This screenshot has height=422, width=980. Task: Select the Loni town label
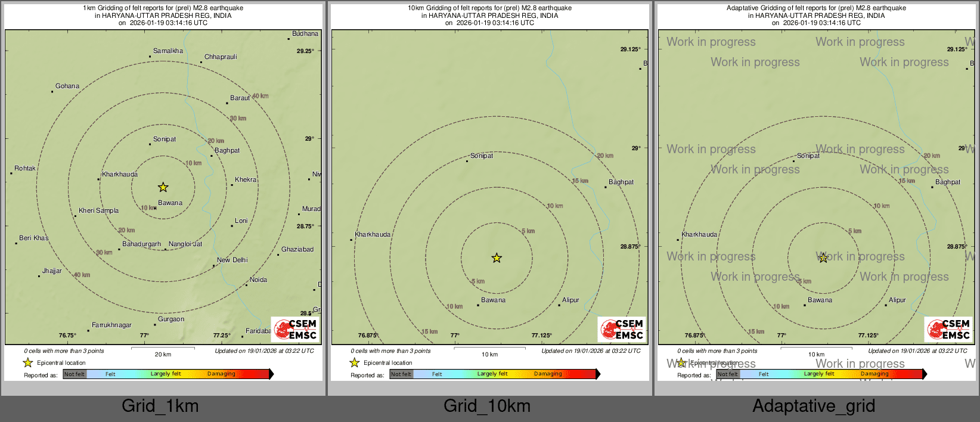241,221
